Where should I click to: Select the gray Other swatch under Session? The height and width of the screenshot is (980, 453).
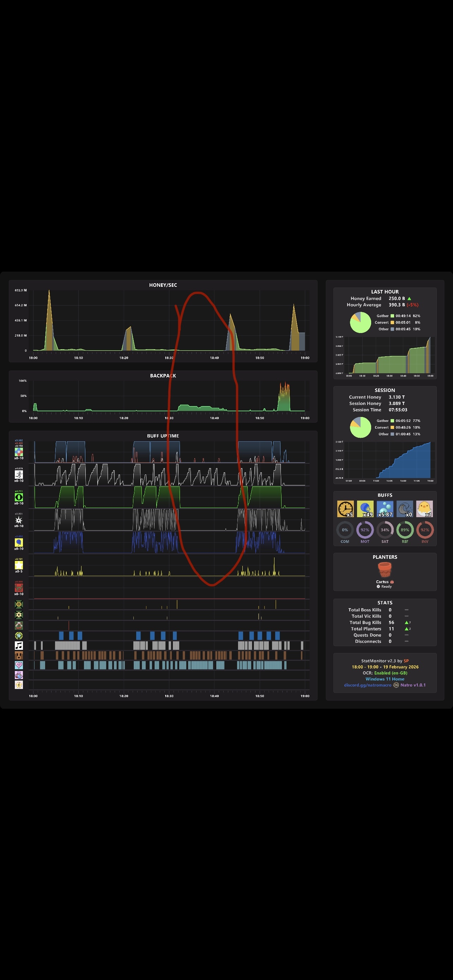[x=392, y=434]
